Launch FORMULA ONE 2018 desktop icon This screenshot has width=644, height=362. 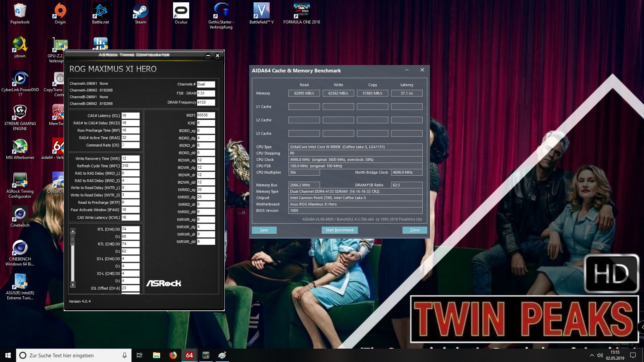click(302, 13)
